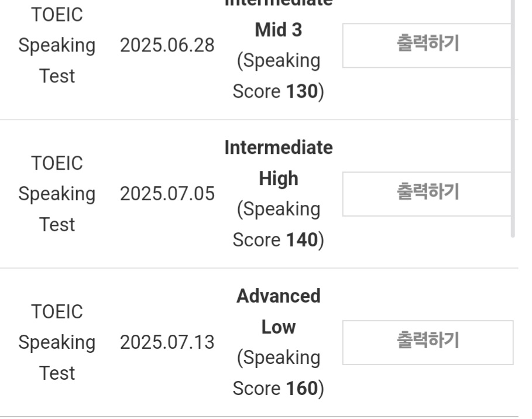Click the Mid 3 grade text
The height and width of the screenshot is (419, 532).
(x=279, y=30)
